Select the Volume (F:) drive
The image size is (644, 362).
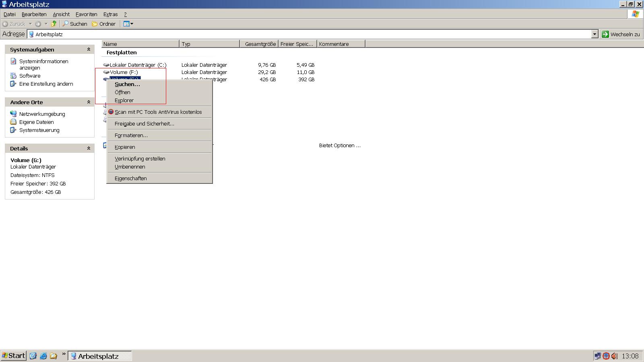pyautogui.click(x=124, y=72)
